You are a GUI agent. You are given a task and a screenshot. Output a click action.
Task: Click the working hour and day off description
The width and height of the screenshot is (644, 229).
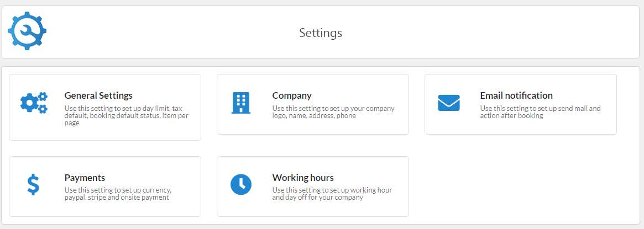[332, 194]
